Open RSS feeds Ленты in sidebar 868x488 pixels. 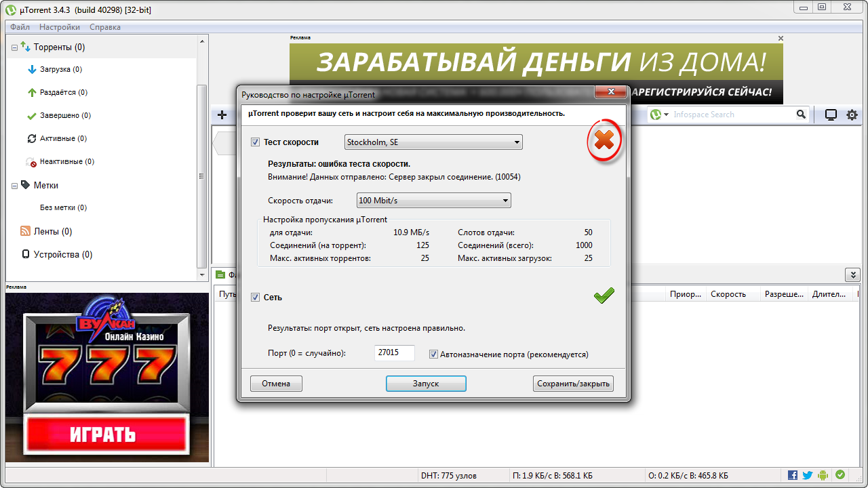pos(52,232)
